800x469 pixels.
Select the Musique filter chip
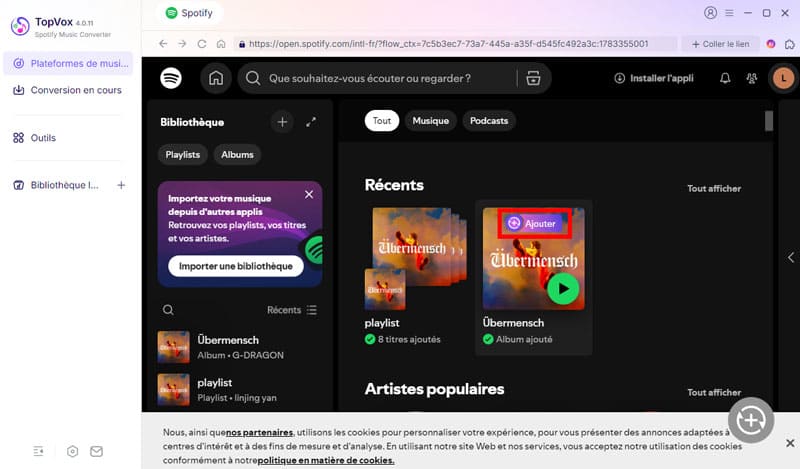(x=431, y=121)
